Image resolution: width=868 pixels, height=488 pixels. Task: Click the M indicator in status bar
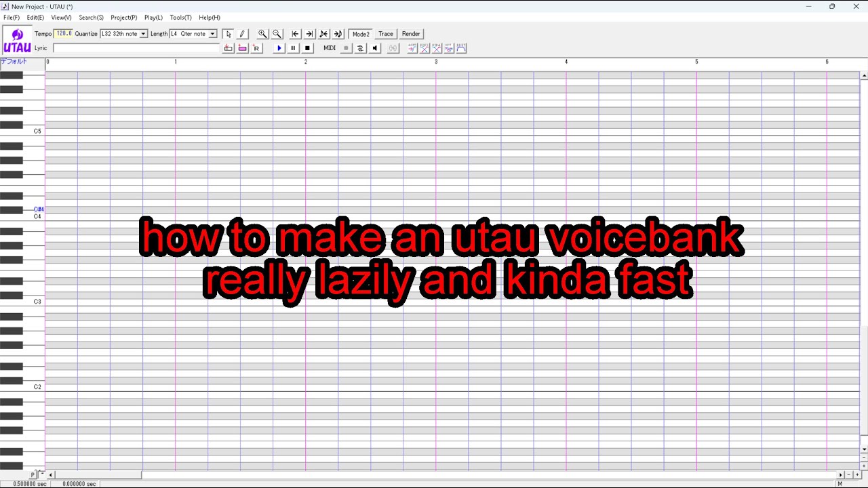click(x=840, y=484)
